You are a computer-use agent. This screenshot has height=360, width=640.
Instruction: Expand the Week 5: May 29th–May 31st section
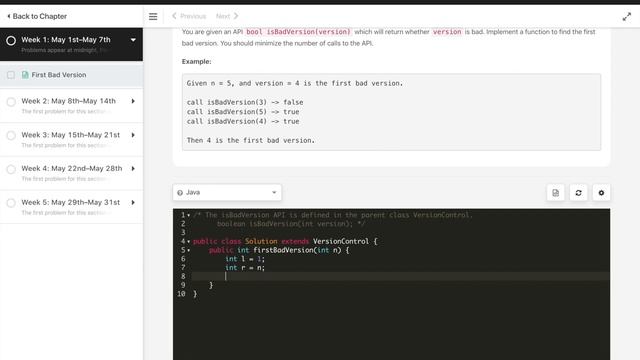point(133,202)
